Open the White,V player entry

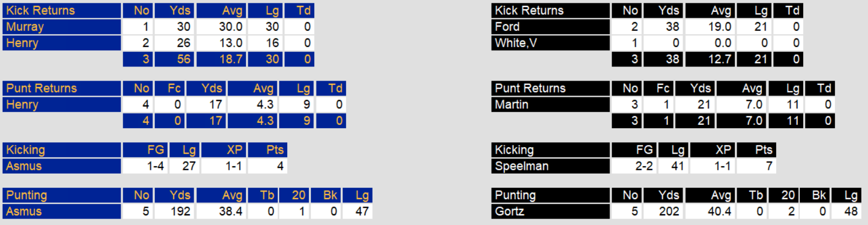(x=516, y=43)
